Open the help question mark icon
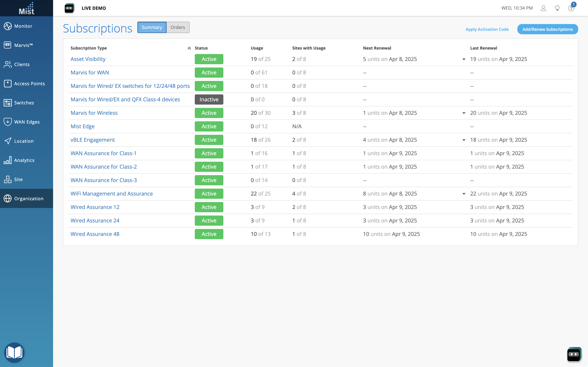 click(x=571, y=8)
